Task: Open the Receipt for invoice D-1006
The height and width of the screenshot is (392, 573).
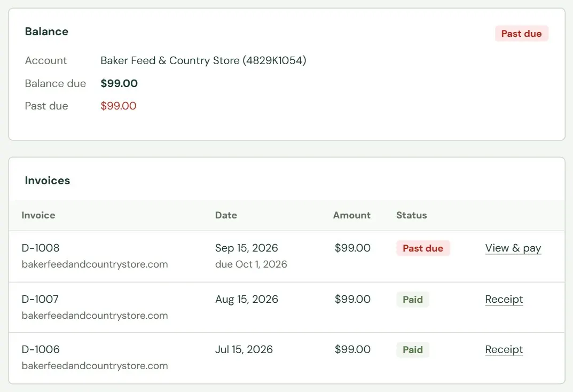Action: tap(504, 350)
